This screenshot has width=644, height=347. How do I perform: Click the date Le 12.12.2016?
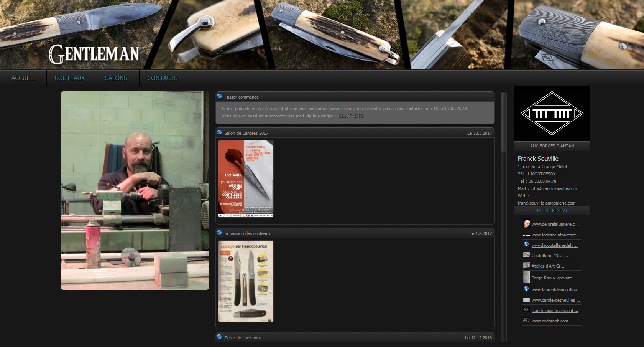[x=478, y=338]
